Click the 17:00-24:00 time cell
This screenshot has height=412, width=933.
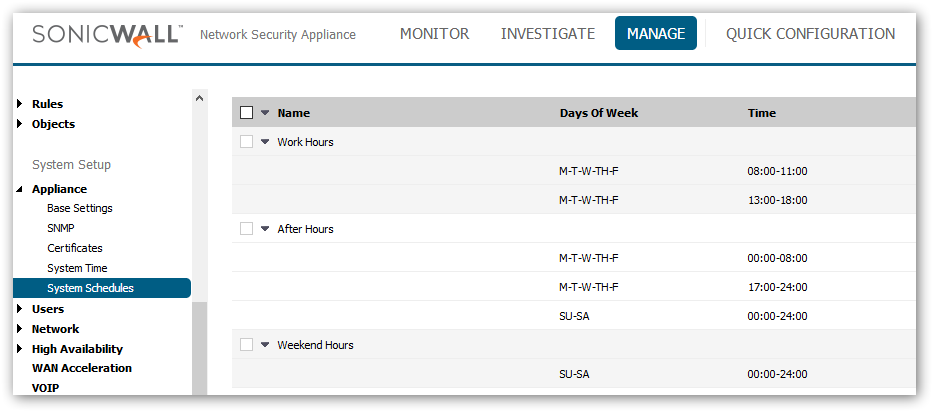777,287
